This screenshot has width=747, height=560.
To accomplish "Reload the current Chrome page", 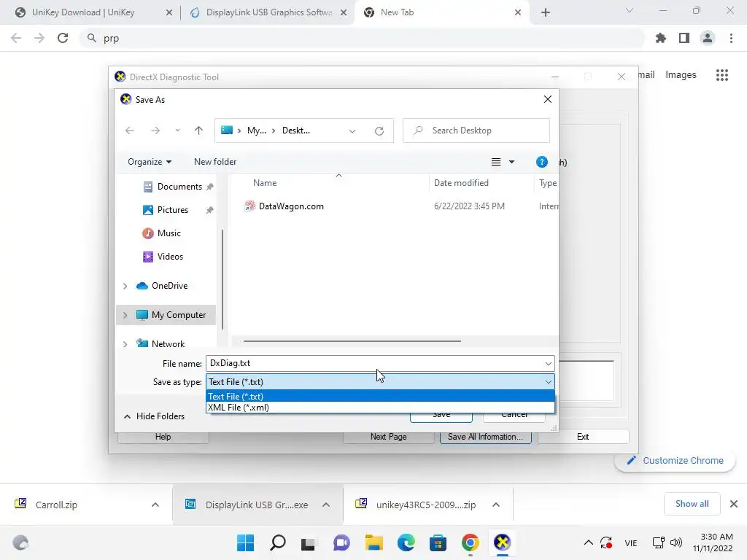I will coord(63,38).
